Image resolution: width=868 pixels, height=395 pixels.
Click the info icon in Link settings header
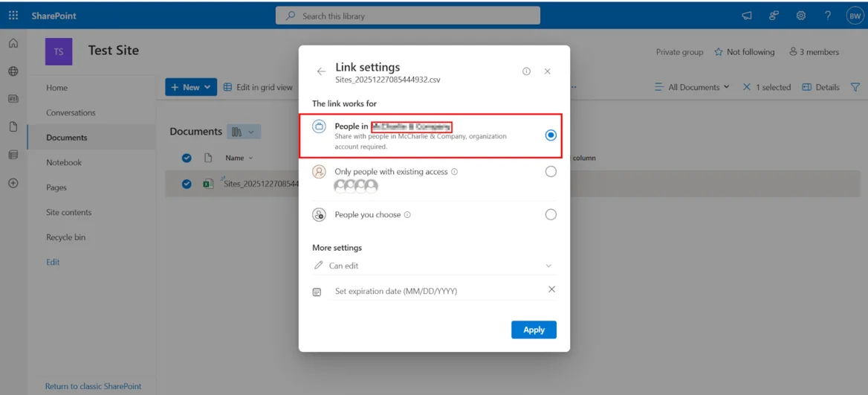(526, 71)
